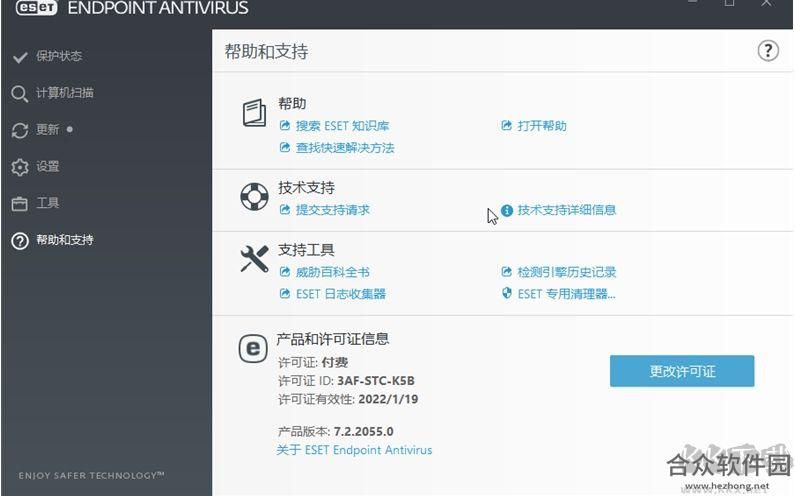This screenshot has width=795, height=496.
Task: Open the 威胁百科全书 link
Action: coord(333,272)
